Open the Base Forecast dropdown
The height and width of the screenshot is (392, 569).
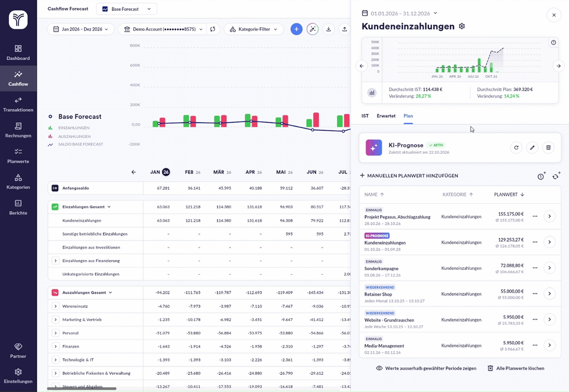point(127,9)
